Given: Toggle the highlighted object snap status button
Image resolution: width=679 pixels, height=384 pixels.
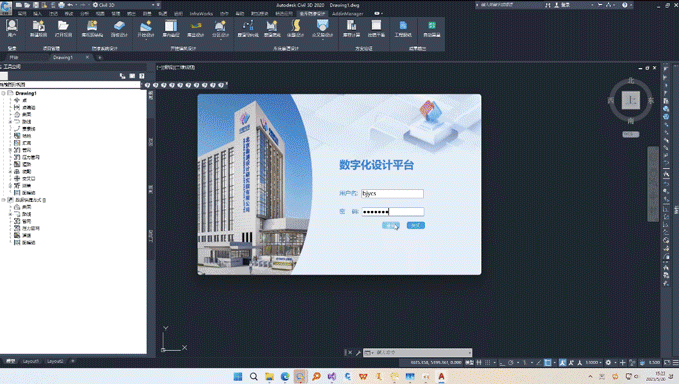Looking at the screenshot, I should (548, 362).
